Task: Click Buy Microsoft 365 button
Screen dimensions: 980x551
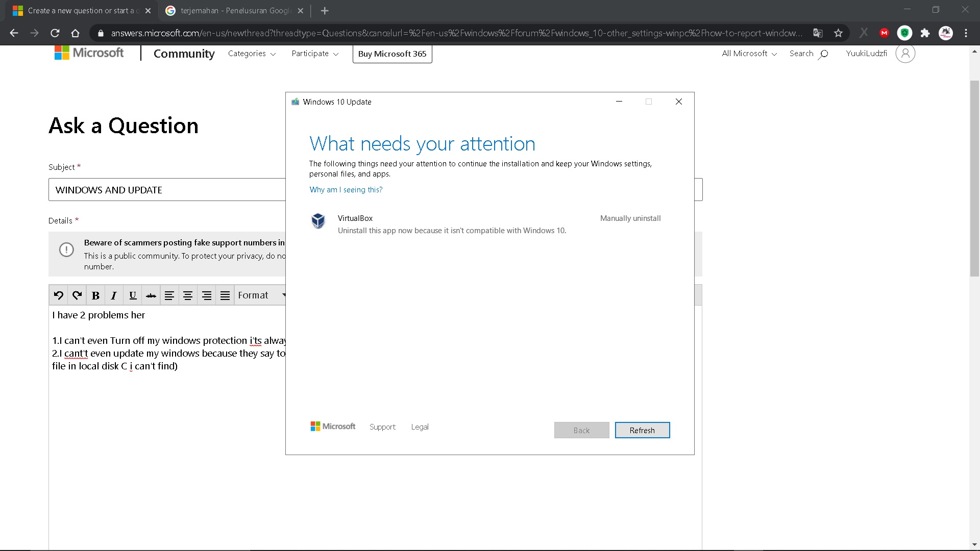Action: click(x=392, y=54)
